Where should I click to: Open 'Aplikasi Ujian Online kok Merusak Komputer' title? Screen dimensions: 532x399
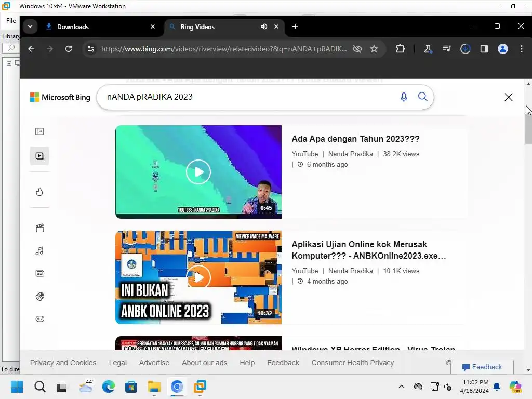[369, 250]
